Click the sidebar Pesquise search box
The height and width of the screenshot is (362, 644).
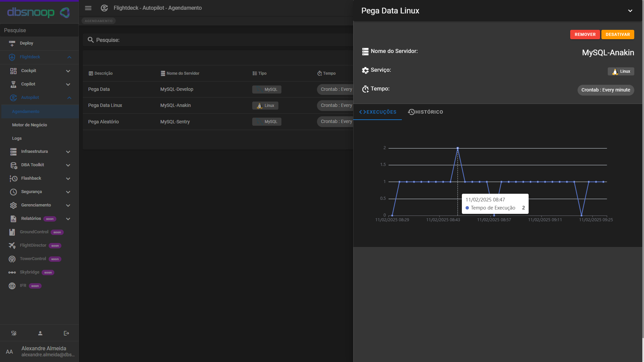coord(39,30)
